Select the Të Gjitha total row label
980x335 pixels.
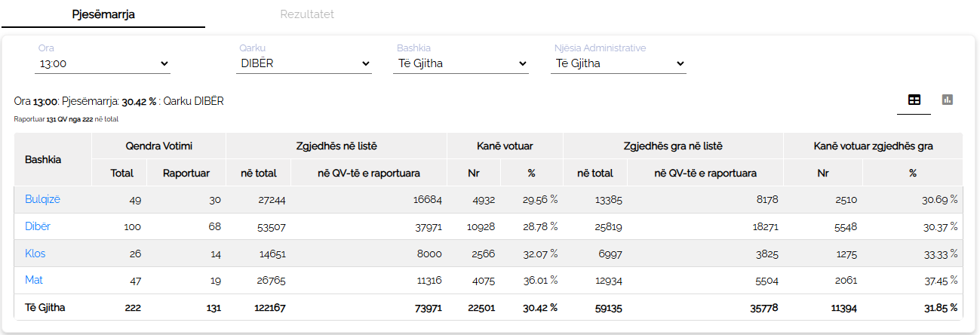(x=45, y=307)
